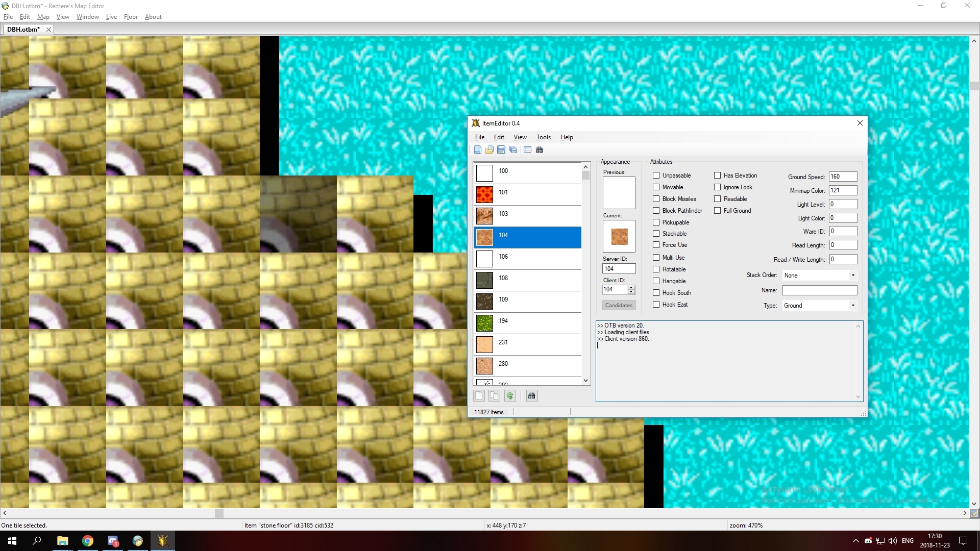Increment the Client ID spinner up arrow
980x551 pixels.
(x=631, y=287)
